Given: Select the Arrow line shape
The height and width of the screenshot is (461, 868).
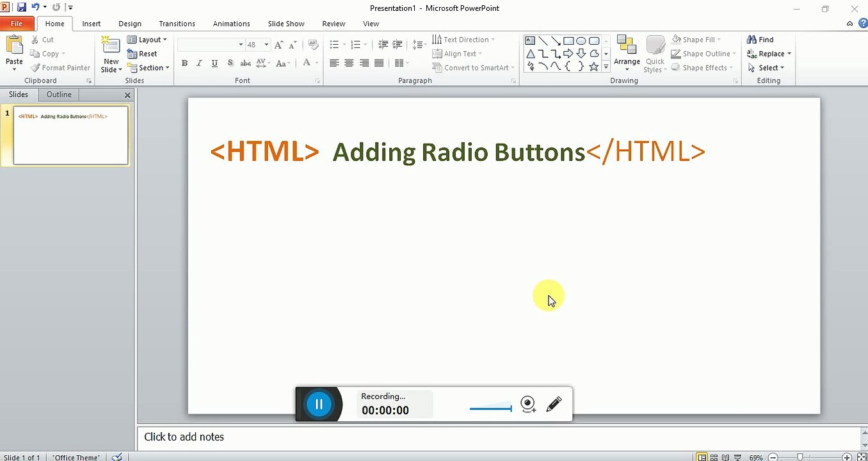Looking at the screenshot, I should pyautogui.click(x=556, y=41).
